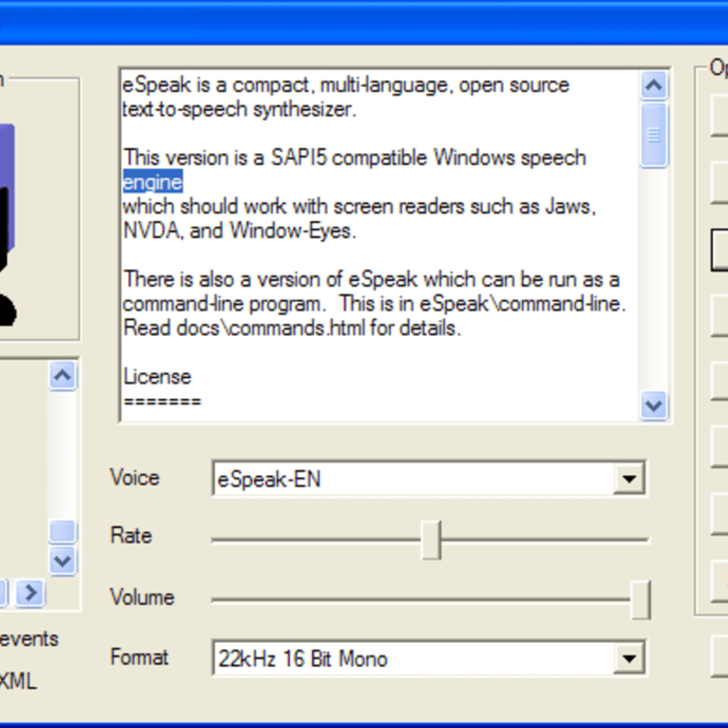Click the line starting "which should work with screen readers"
Screen dimensions: 728x728
[359, 206]
